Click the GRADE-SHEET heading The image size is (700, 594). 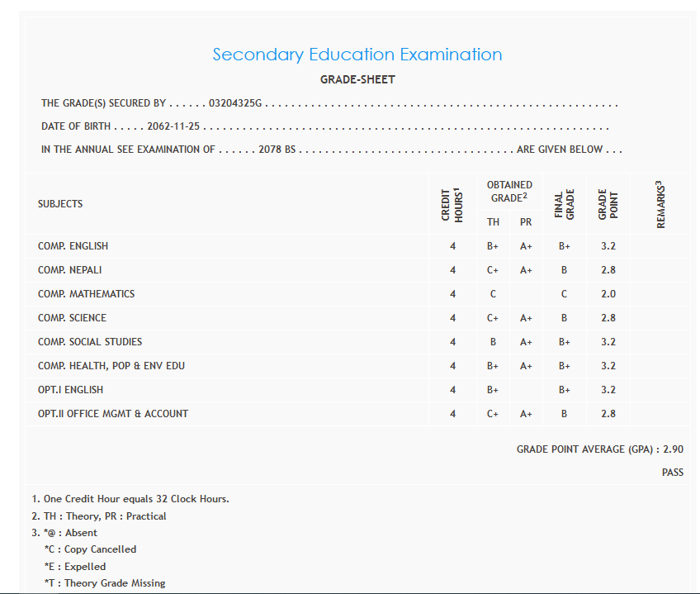pyautogui.click(x=357, y=80)
